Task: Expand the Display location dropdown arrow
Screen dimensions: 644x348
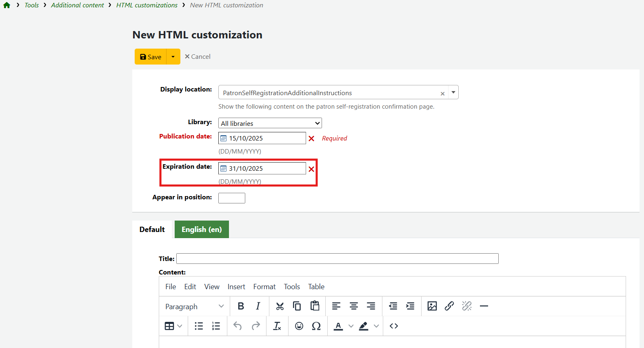Action: pyautogui.click(x=453, y=92)
